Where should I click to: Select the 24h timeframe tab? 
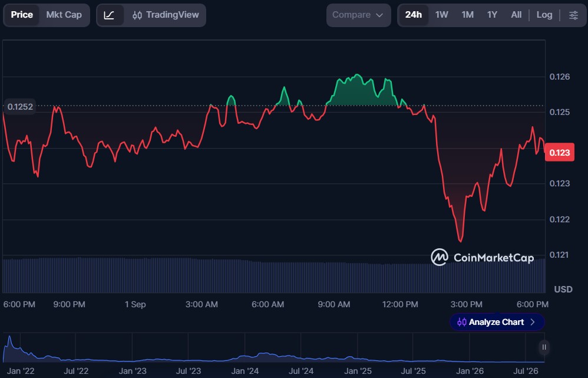pyautogui.click(x=413, y=15)
